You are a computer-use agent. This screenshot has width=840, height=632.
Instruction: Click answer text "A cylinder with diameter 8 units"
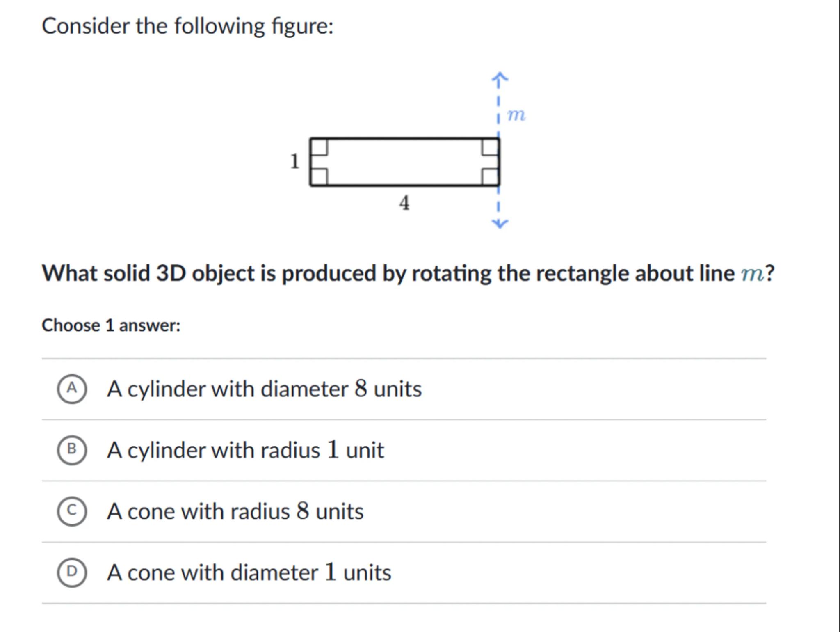pyautogui.click(x=264, y=389)
